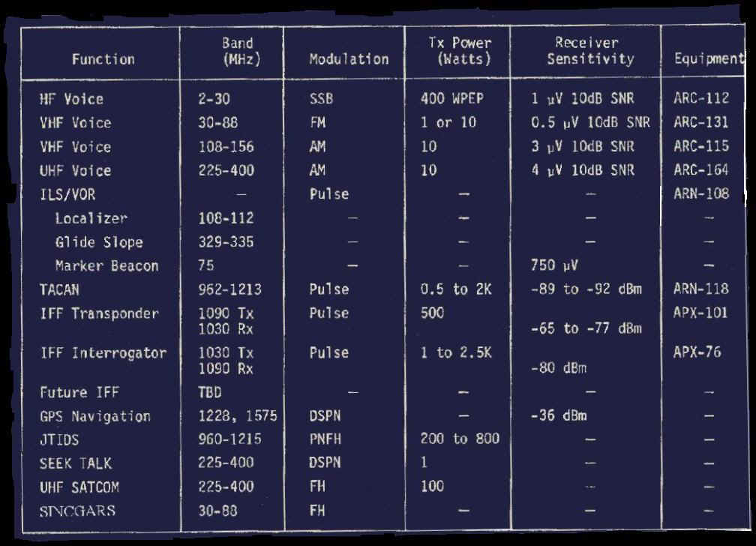Screen dimensions: 756x546
Task: Click the "-80 dBm" sensitivity cell
Action: tap(559, 368)
